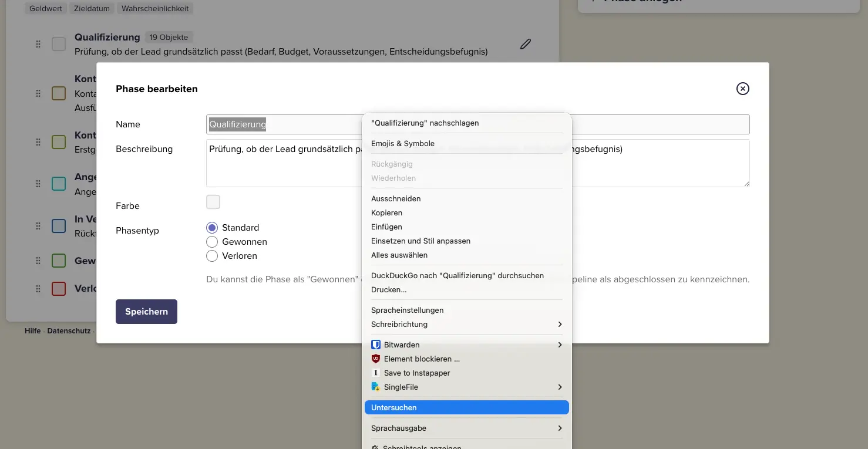The image size is (868, 449).
Task: Click the SingleFile icon in menu
Action: (376, 387)
